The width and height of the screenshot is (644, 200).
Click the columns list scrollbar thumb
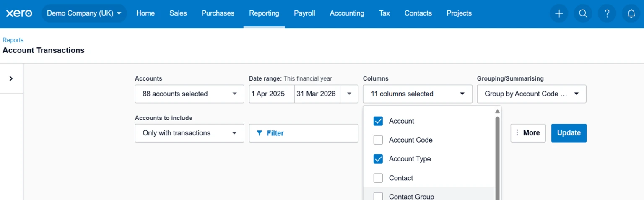(x=498, y=158)
